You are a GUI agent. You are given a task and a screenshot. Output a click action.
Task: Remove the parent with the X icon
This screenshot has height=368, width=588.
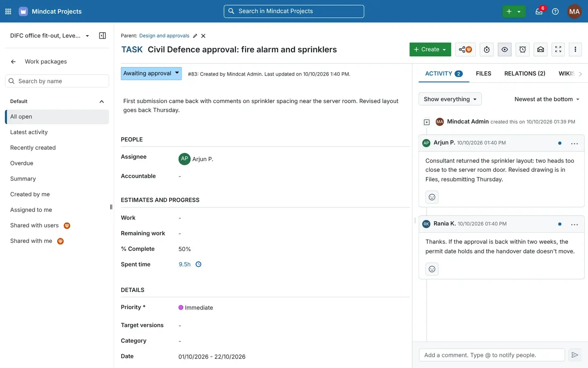click(203, 36)
